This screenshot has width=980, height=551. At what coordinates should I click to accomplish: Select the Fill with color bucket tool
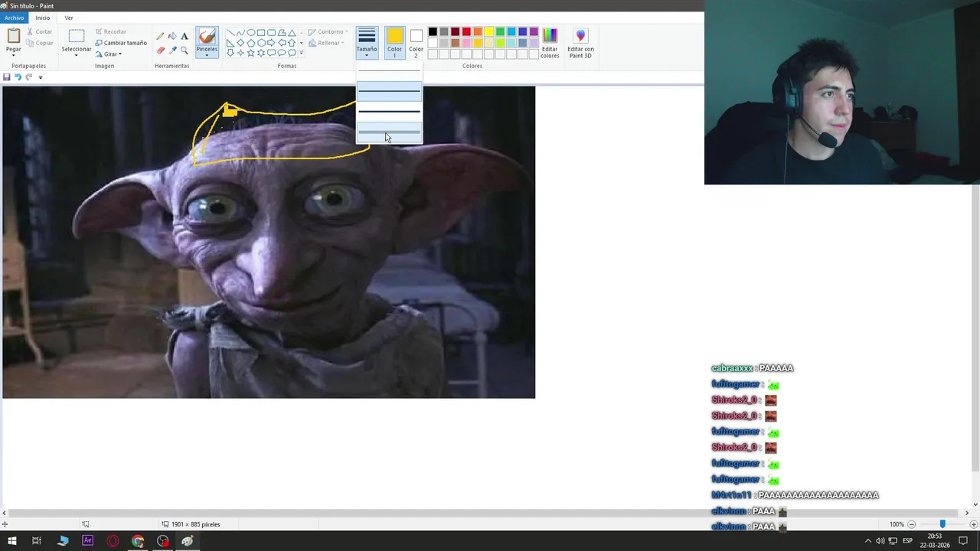(x=172, y=36)
